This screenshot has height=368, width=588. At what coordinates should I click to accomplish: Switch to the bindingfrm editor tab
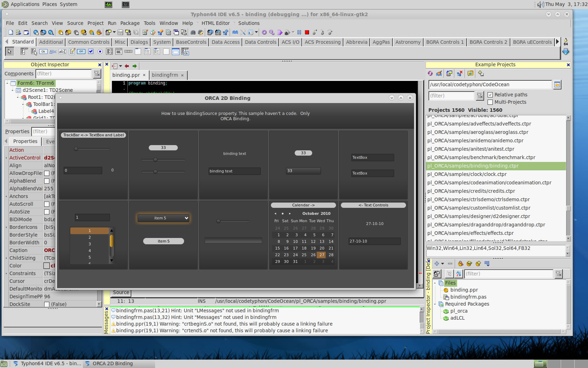(x=165, y=75)
